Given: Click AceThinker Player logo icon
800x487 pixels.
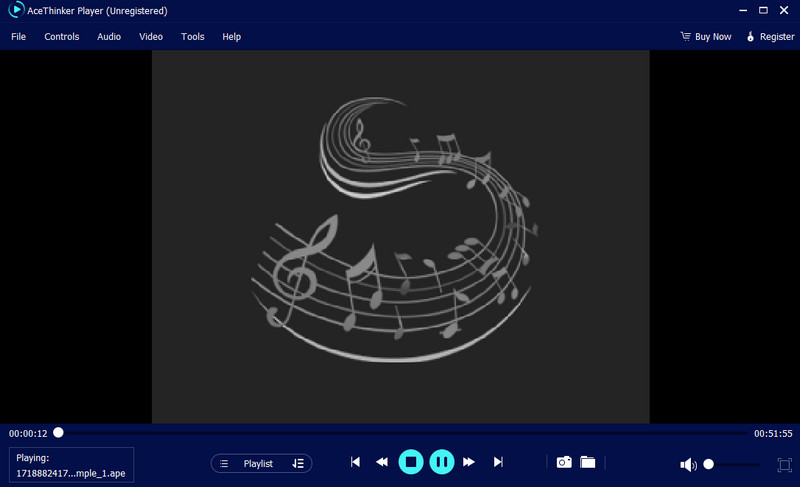Looking at the screenshot, I should point(16,10).
